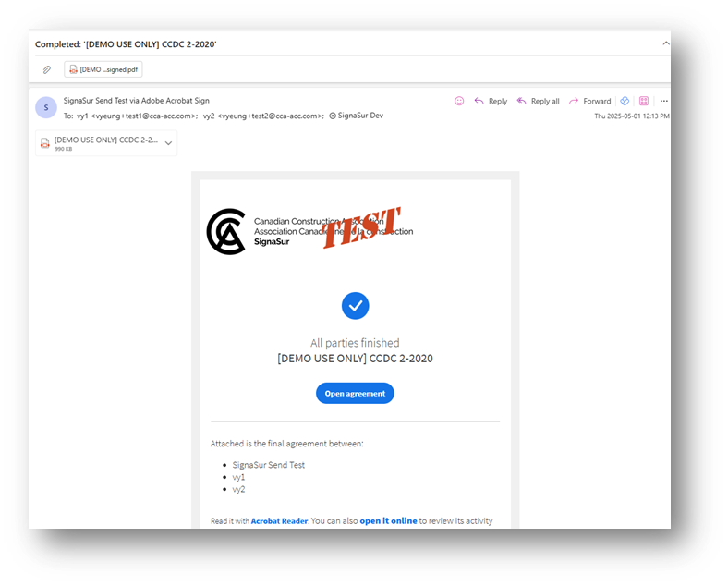The image size is (728, 586).
Task: Click the Forward arrow icon
Action: pyautogui.click(x=574, y=101)
